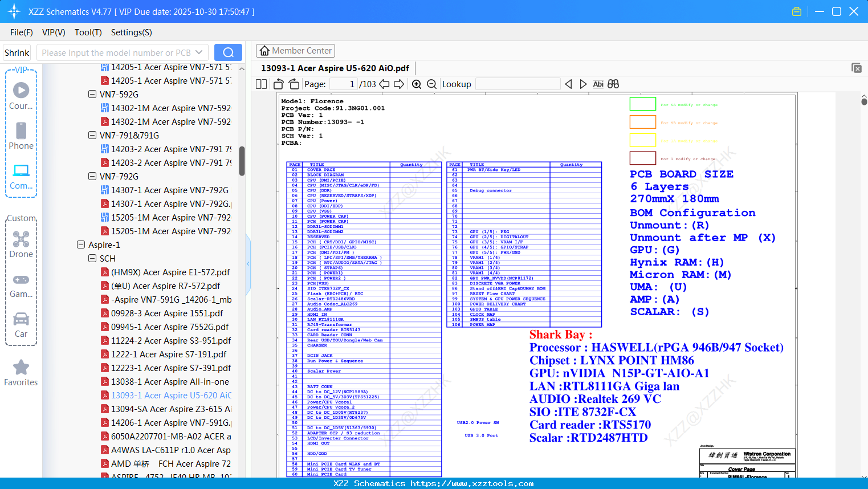868x489 pixels.
Task: Click the PDF icon beside 13038-1 Acer Aspire All-in-one
Action: (x=105, y=381)
